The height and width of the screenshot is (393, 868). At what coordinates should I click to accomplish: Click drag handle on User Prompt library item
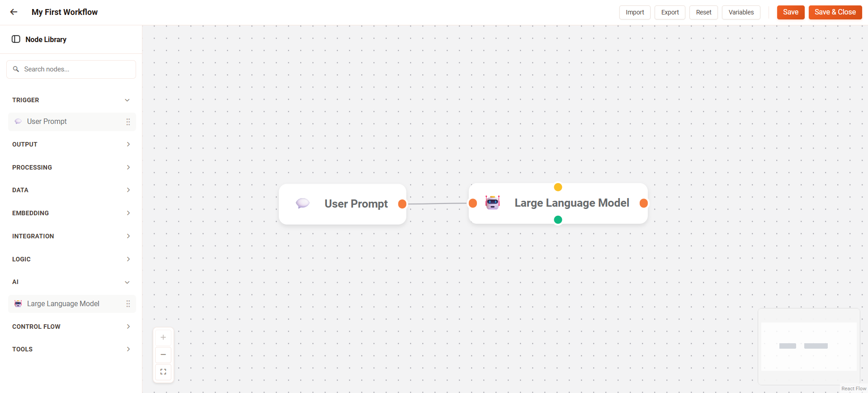pyautogui.click(x=128, y=122)
